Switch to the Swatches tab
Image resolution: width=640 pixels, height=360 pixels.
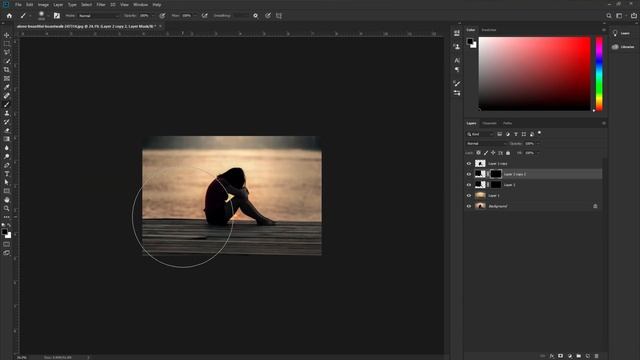[x=489, y=30]
